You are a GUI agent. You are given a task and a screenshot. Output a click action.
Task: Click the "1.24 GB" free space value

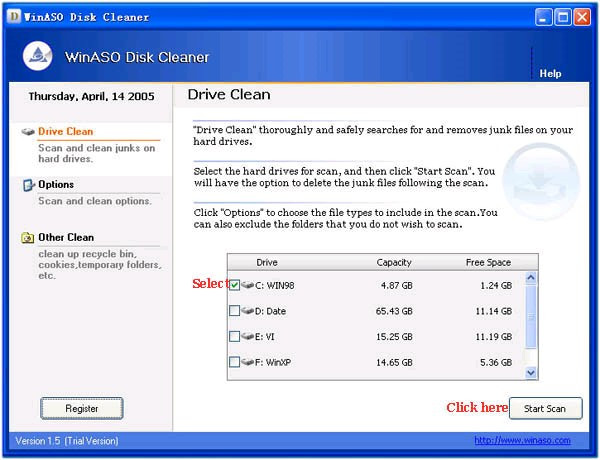coord(496,285)
